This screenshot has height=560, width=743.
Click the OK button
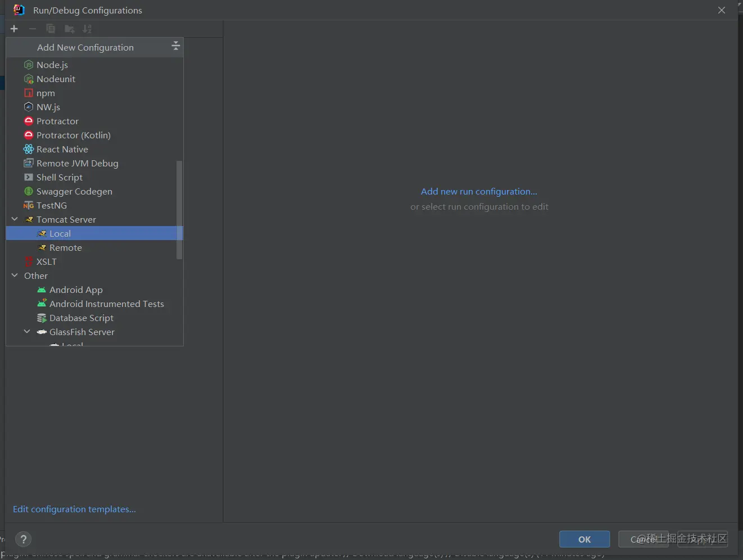[x=585, y=539]
